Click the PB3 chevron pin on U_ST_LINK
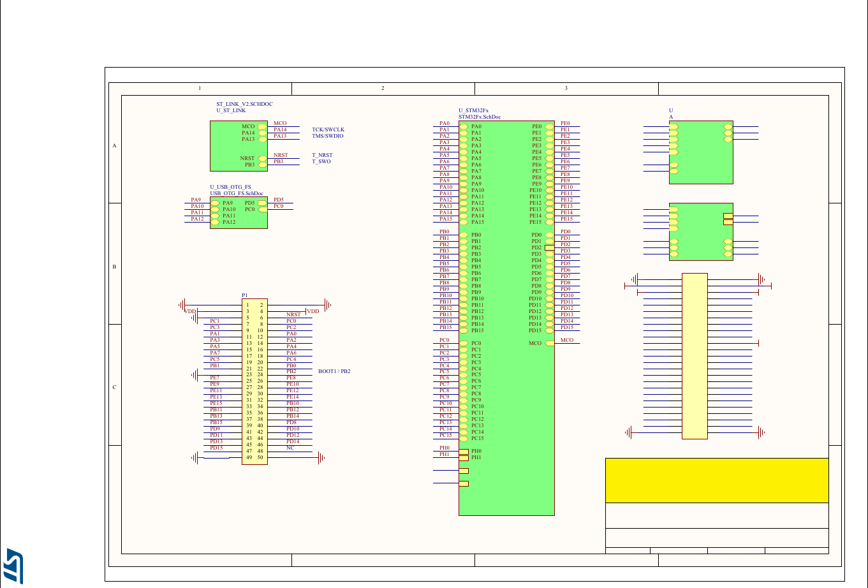868x588 pixels. coord(261,164)
